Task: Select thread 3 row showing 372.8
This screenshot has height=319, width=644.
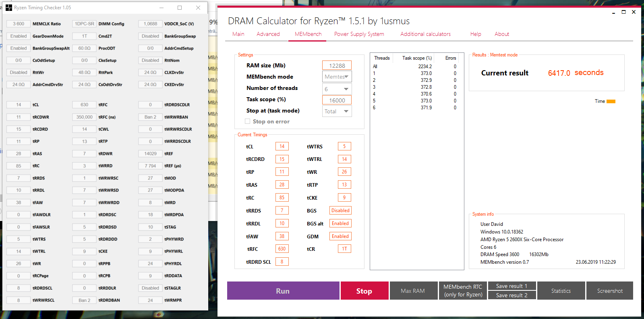Action: click(x=415, y=87)
